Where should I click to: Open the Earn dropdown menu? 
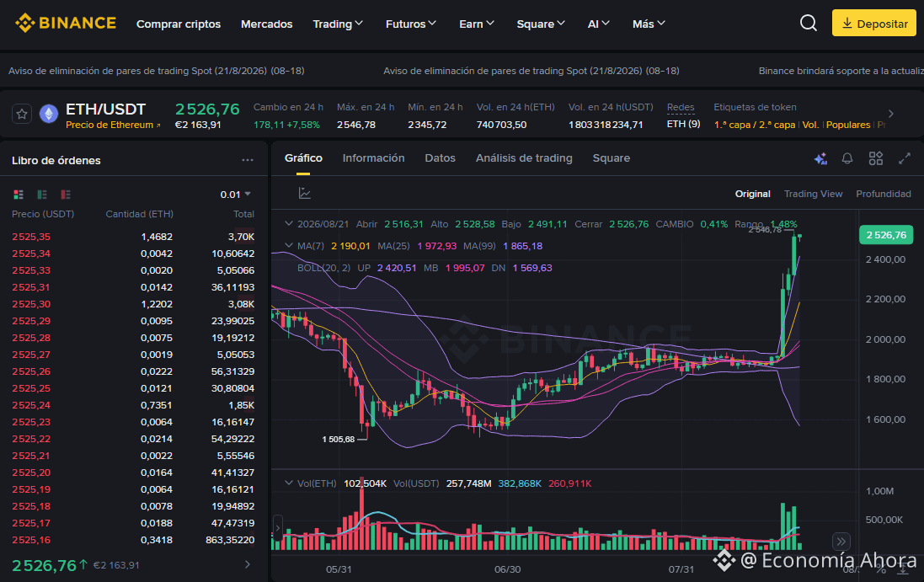[x=477, y=24]
